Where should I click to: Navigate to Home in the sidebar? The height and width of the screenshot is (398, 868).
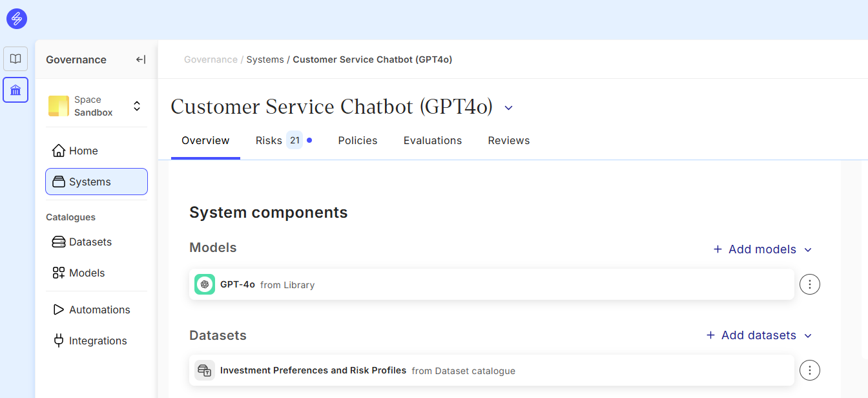tap(83, 151)
